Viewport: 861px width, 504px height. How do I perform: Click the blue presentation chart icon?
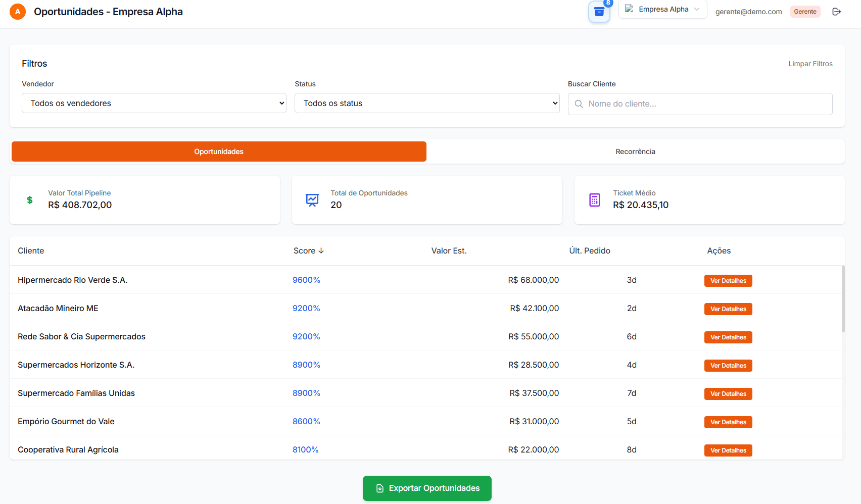pos(312,200)
